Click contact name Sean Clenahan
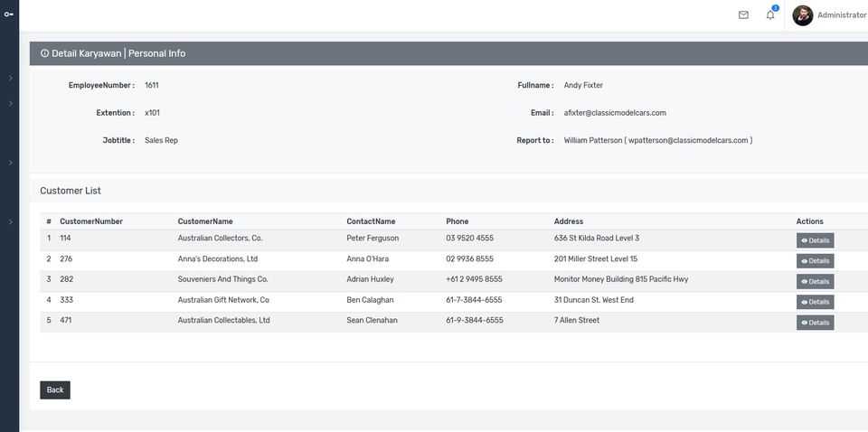 point(372,320)
